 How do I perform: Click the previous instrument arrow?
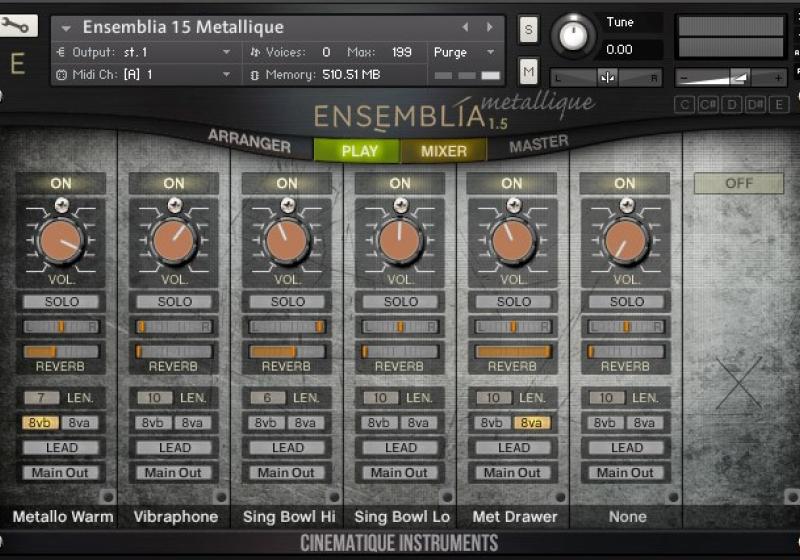click(465, 27)
